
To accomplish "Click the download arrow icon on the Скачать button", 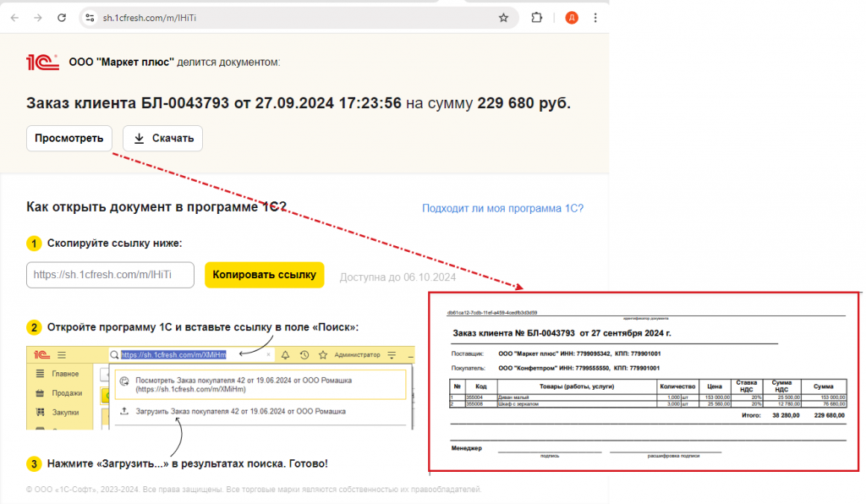I will point(140,138).
